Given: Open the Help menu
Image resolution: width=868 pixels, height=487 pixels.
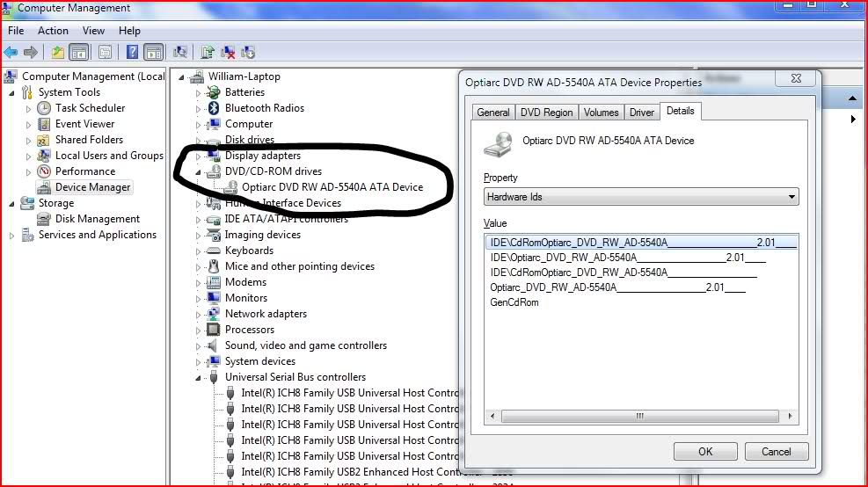Looking at the screenshot, I should coord(129,31).
